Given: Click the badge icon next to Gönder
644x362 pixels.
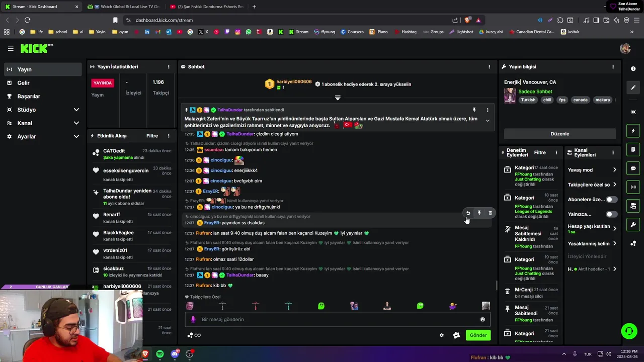Looking at the screenshot, I should pyautogui.click(x=456, y=335).
